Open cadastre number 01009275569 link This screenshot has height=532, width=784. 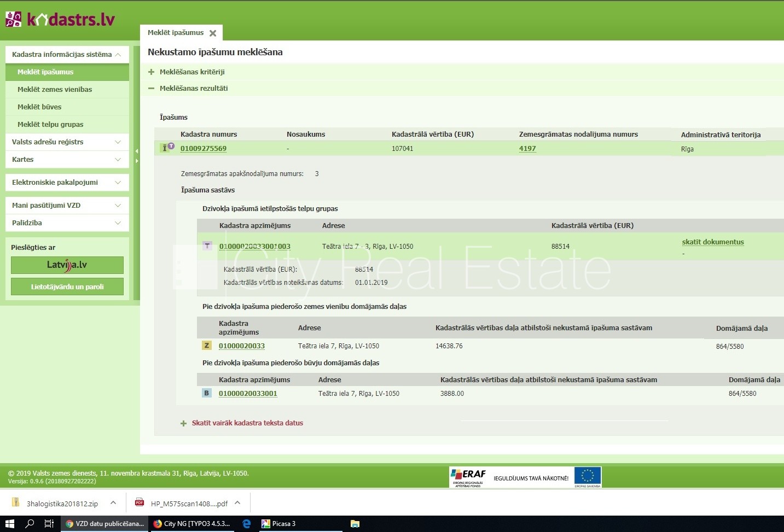tap(203, 148)
